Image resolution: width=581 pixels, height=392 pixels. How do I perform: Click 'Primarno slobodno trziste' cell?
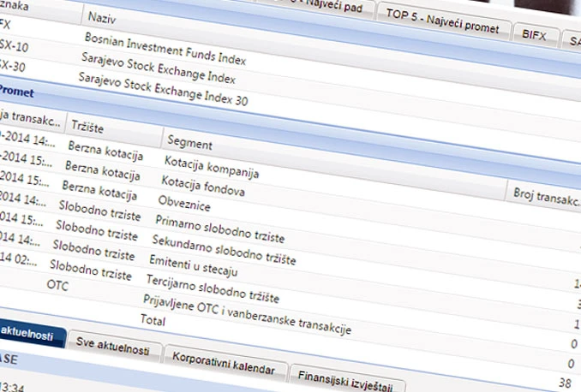pyautogui.click(x=219, y=229)
